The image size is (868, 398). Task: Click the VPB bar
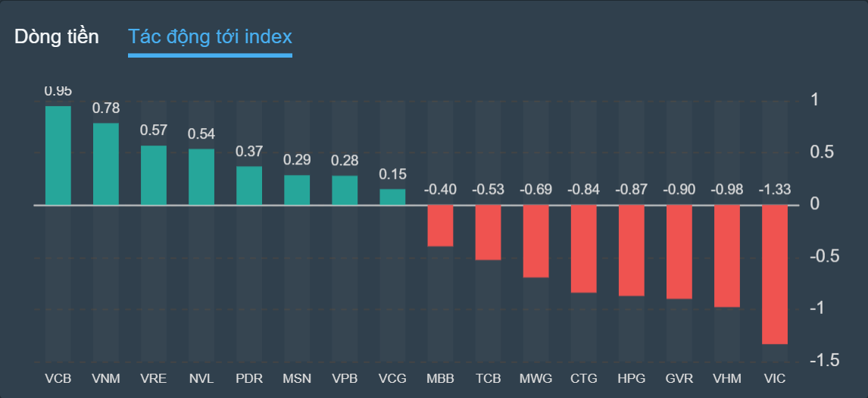point(345,190)
